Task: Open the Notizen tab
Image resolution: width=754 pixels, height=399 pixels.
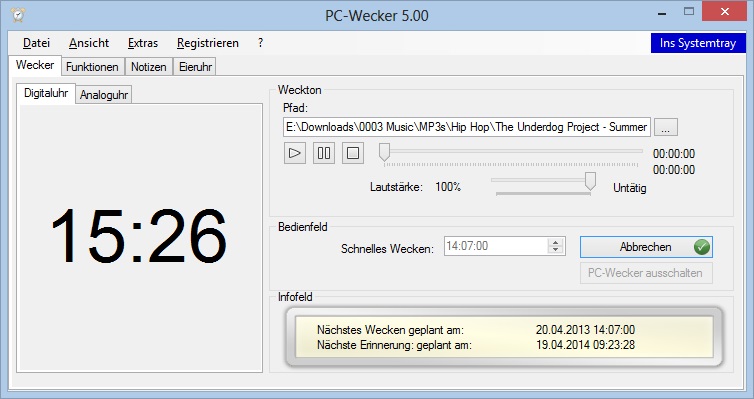Action: pyautogui.click(x=149, y=67)
